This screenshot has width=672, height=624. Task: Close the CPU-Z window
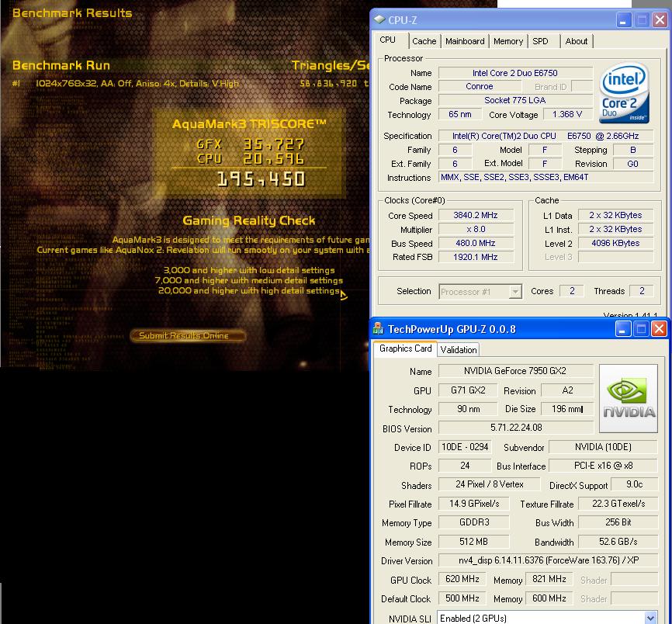click(x=660, y=20)
